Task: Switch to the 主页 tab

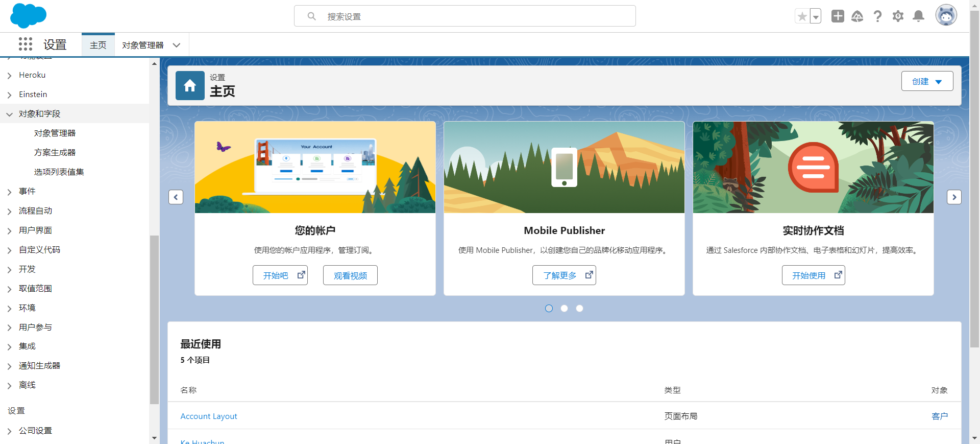Action: (x=98, y=45)
